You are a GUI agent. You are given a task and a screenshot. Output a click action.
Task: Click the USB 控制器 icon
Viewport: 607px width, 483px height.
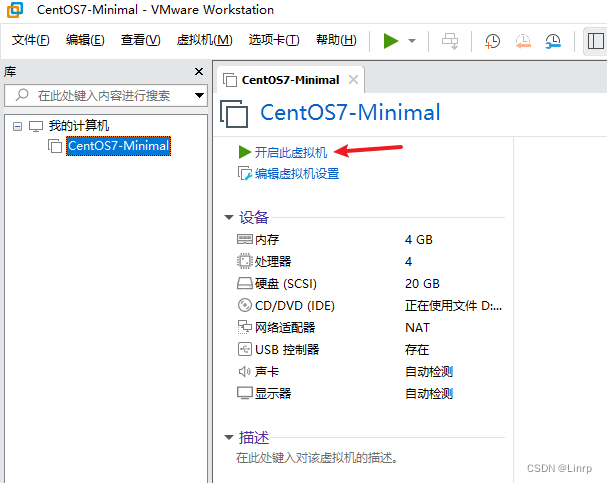[245, 349]
